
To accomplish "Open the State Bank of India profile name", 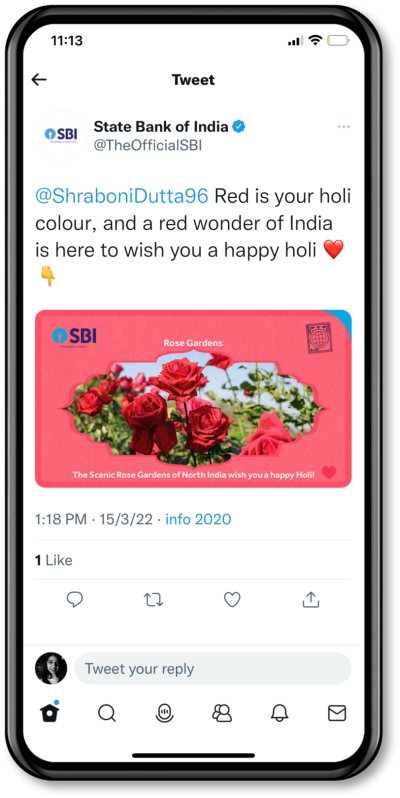I will (160, 126).
